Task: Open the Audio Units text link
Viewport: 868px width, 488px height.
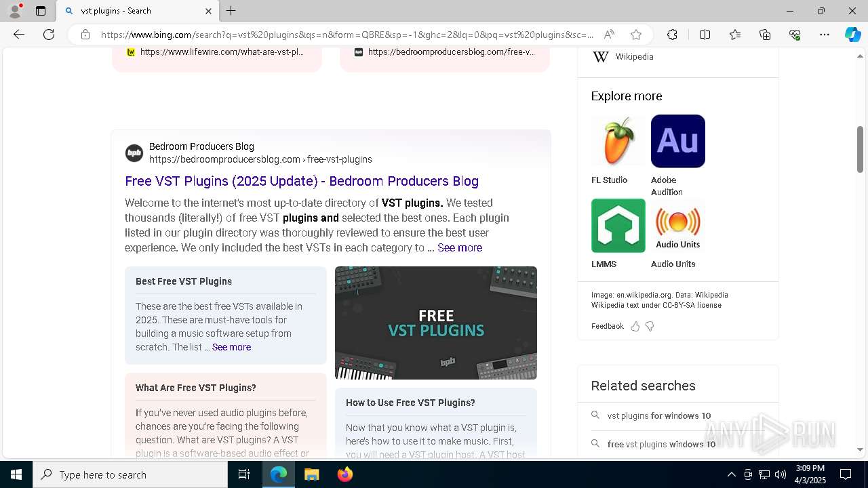Action: tap(673, 264)
